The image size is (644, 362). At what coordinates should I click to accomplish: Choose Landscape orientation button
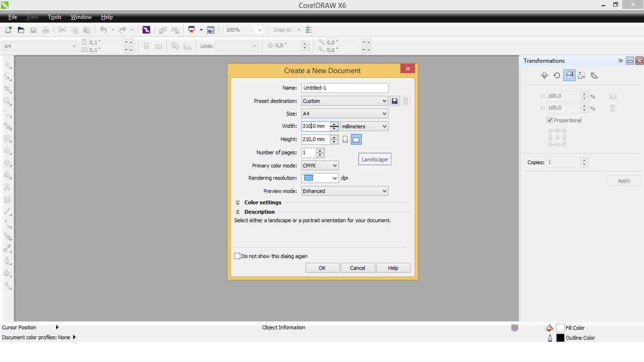356,139
